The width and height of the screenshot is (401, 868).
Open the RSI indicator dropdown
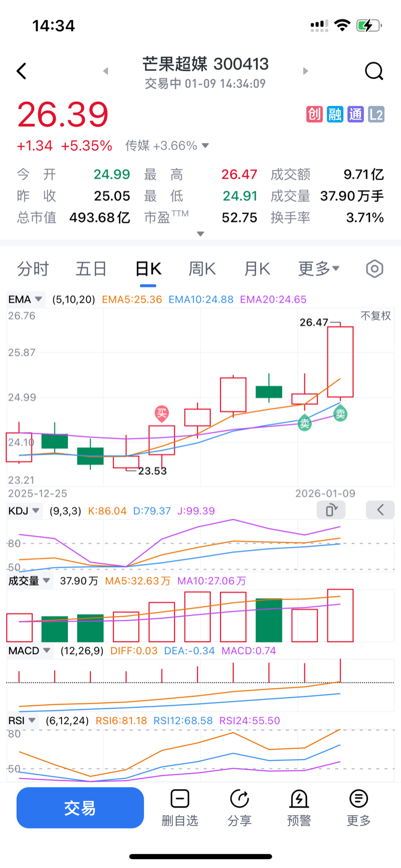pos(22,721)
